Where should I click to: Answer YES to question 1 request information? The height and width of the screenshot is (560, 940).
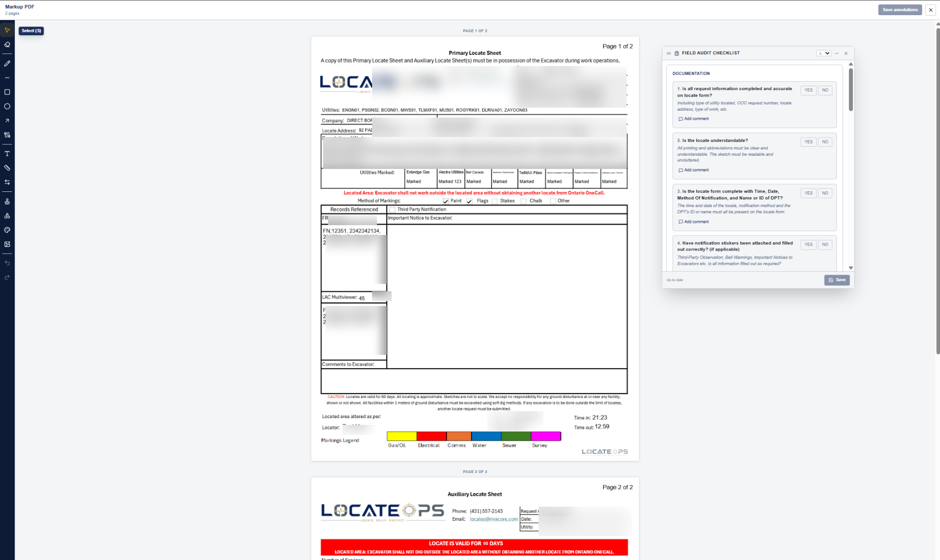point(808,90)
